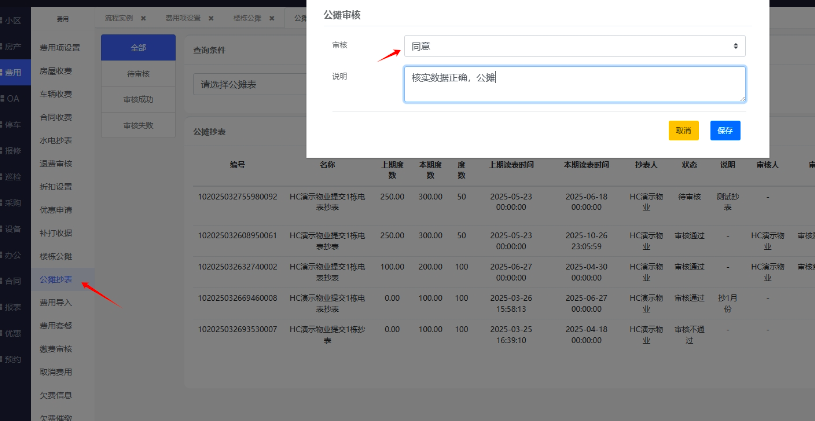The image size is (815, 421).
Task: Expand the 审核 dropdown showing 同意
Action: point(574,46)
